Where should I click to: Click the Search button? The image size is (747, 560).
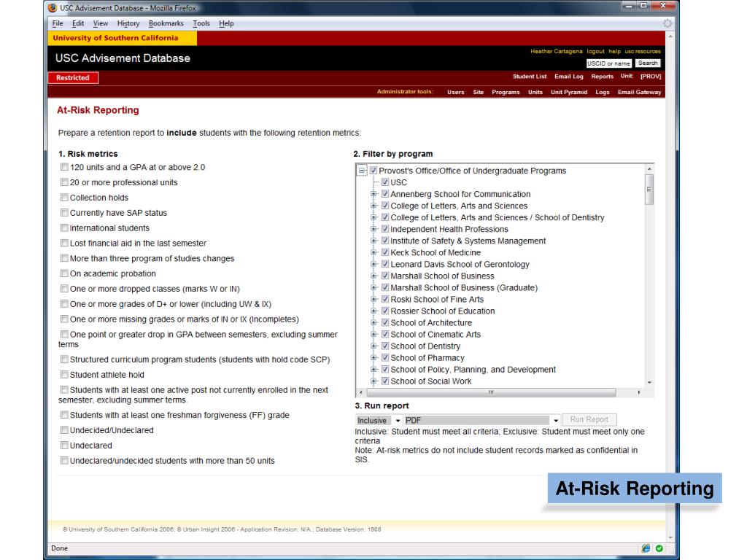[x=648, y=63]
